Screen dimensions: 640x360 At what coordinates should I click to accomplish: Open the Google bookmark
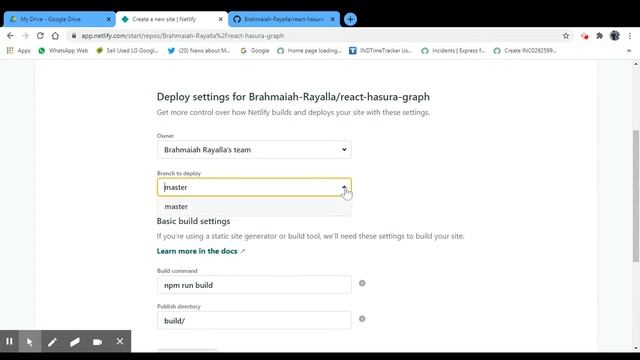(x=255, y=51)
